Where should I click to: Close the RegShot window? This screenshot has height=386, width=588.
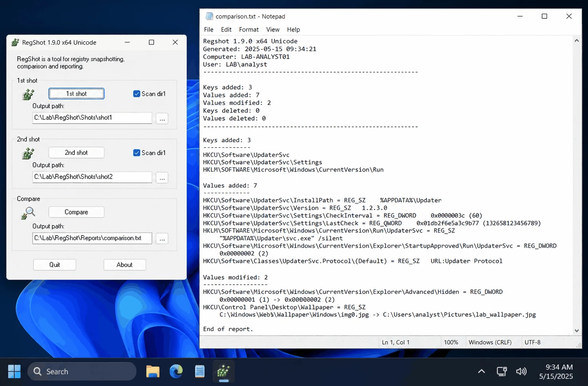click(x=175, y=42)
